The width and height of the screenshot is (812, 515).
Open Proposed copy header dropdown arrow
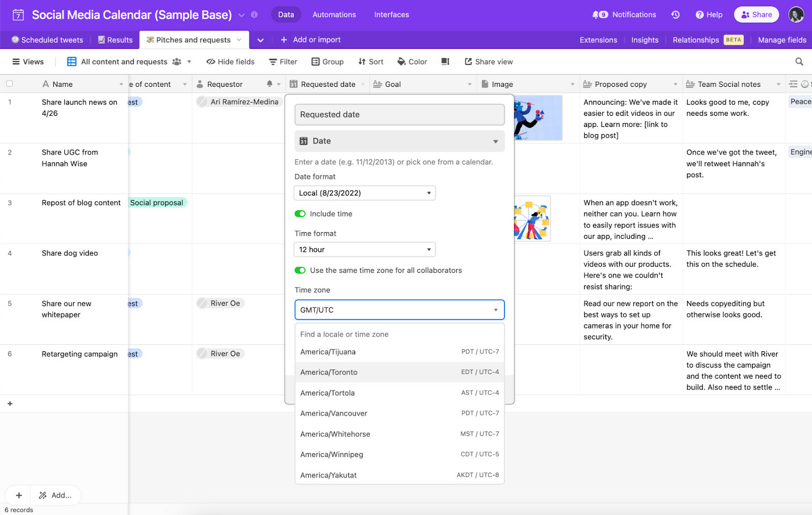click(675, 84)
